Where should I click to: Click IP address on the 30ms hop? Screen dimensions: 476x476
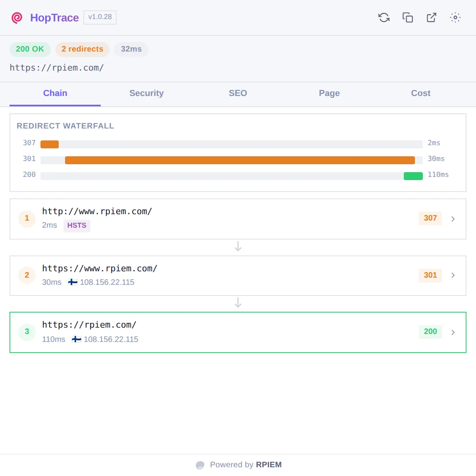coord(107,282)
